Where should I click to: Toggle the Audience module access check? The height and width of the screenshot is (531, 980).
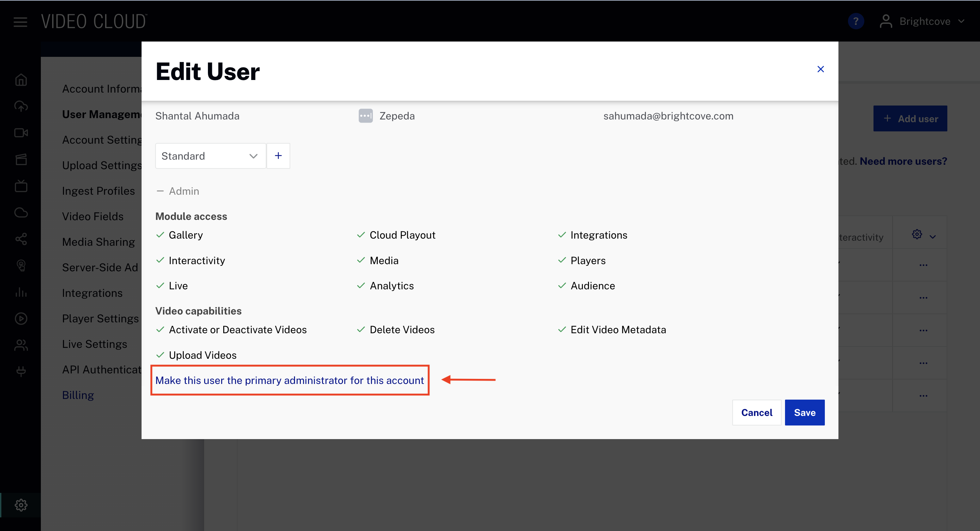click(x=562, y=286)
